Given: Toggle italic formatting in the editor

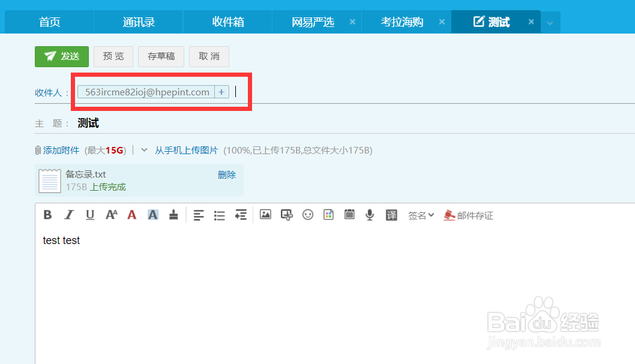Looking at the screenshot, I should tap(68, 215).
